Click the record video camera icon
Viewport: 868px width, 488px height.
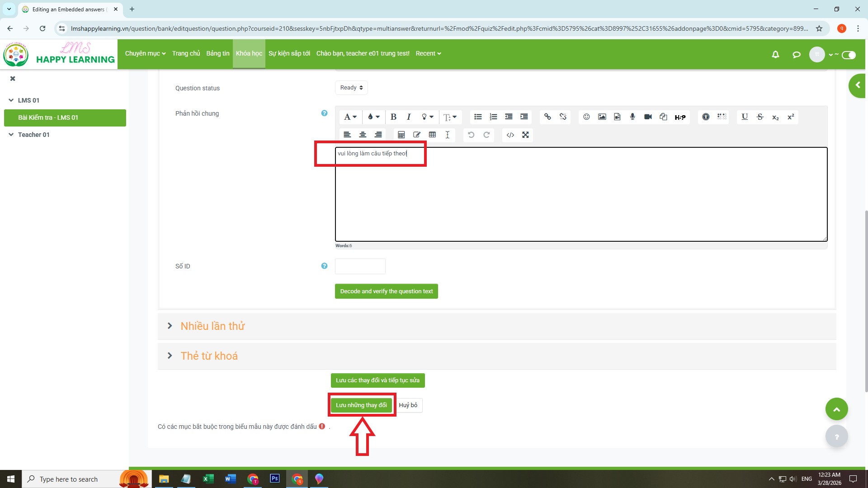point(648,117)
